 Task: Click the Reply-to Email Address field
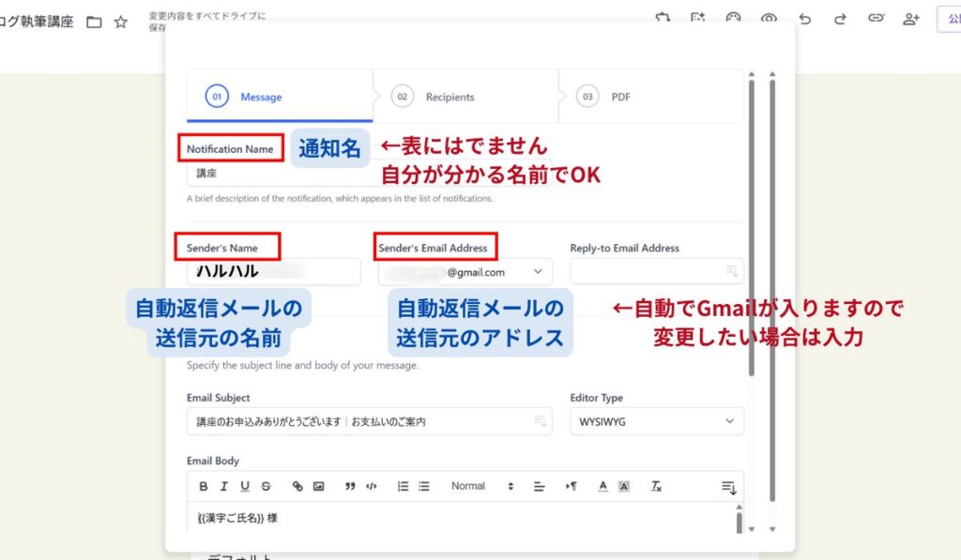click(648, 272)
